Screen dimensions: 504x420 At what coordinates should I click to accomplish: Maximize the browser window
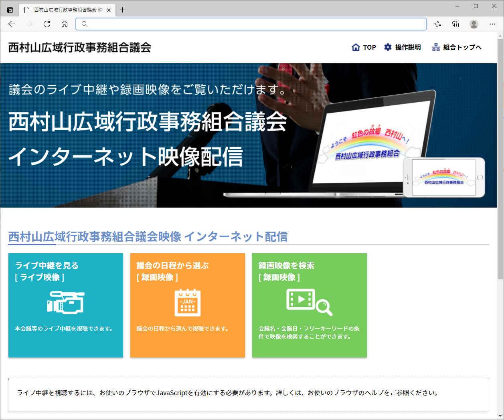click(x=476, y=6)
